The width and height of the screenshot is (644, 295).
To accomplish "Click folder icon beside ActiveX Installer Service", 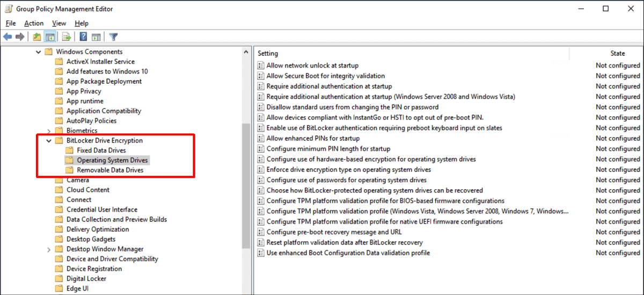I will [59, 62].
